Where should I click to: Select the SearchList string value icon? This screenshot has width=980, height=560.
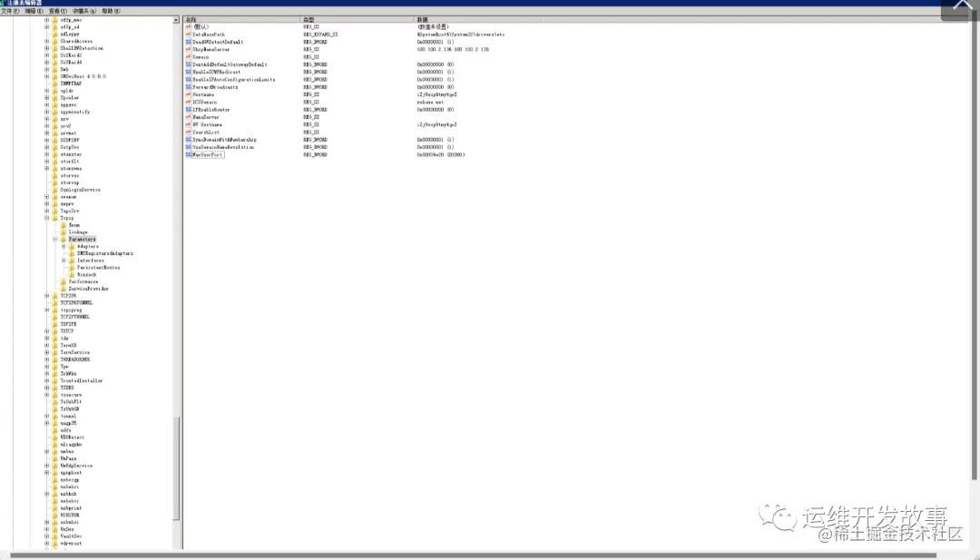coord(188,132)
